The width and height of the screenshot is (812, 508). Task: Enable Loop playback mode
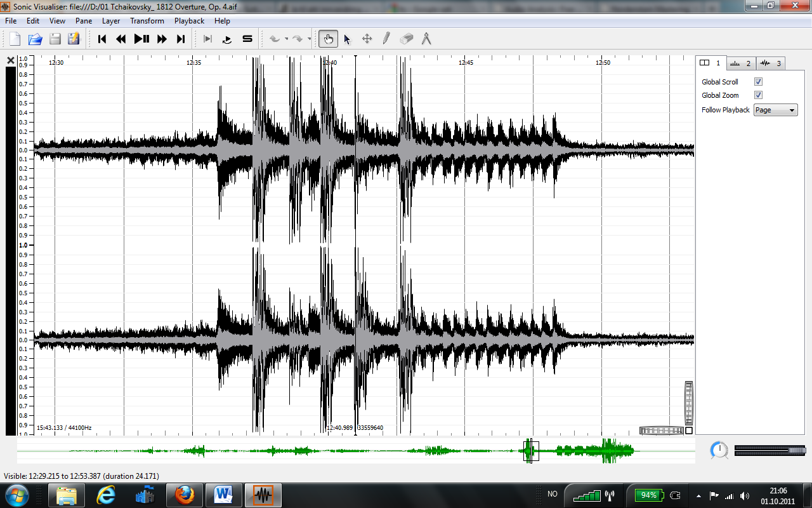point(227,39)
